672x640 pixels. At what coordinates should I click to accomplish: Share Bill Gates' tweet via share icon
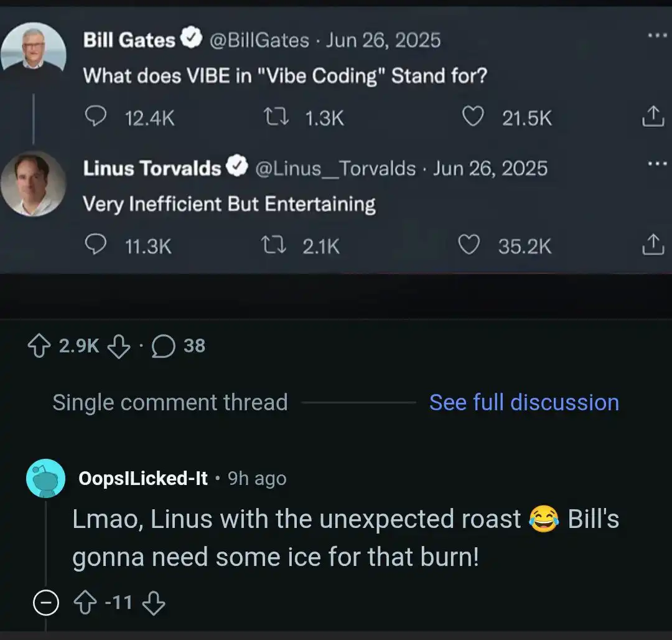click(651, 116)
